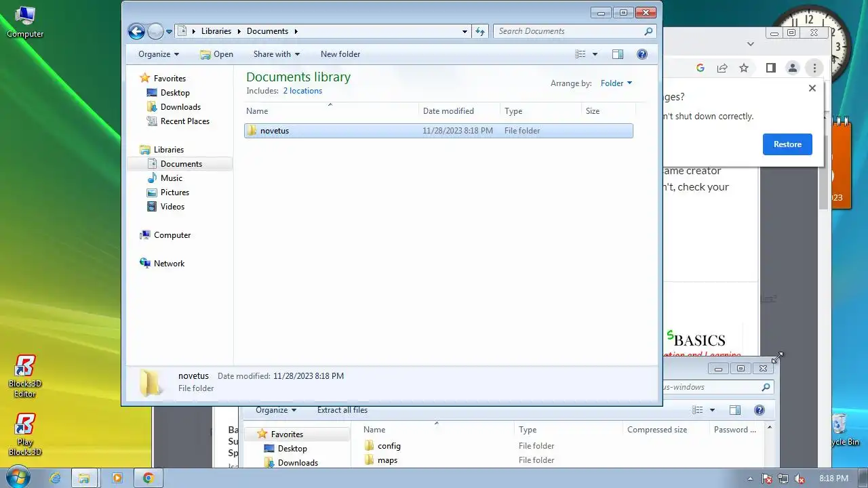Click the Restore button in Chrome

click(787, 144)
